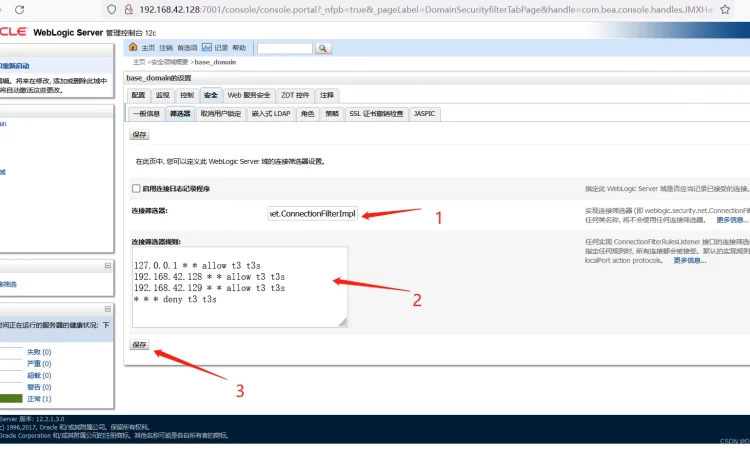Reload the page with the browser refresh icon

19,10
